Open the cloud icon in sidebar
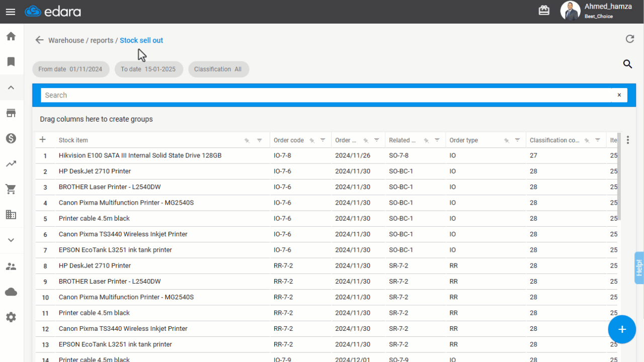This screenshot has width=644, height=362. (11, 292)
